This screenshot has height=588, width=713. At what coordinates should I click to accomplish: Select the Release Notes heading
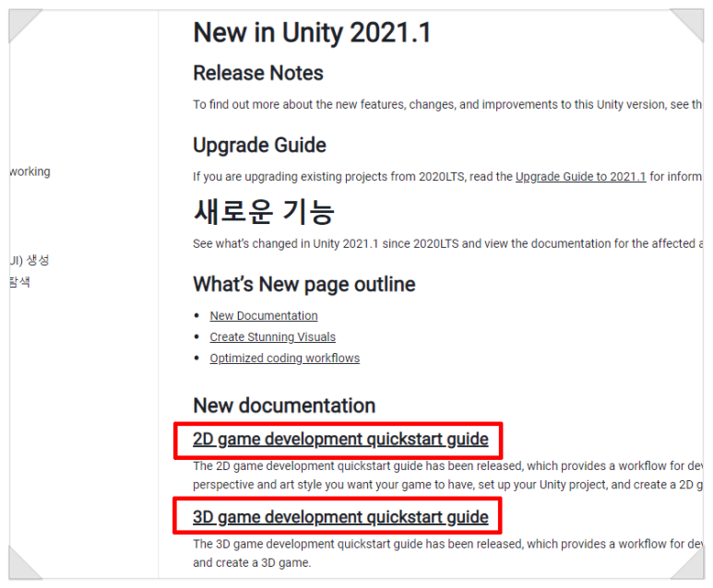[258, 73]
